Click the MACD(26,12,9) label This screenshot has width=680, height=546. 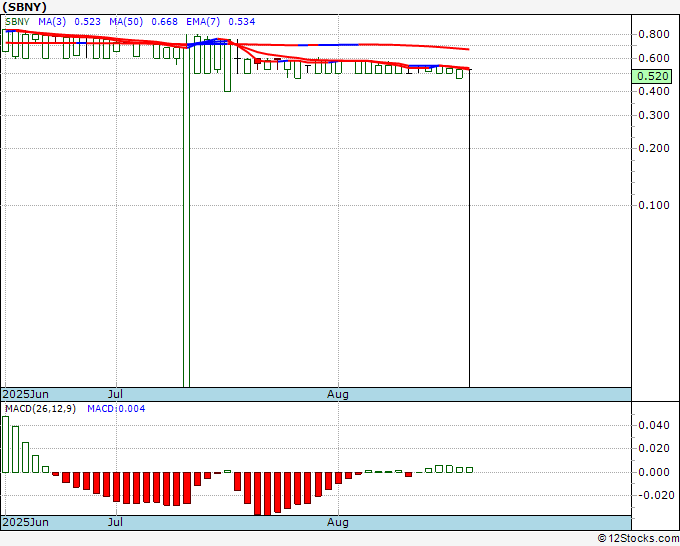(x=40, y=409)
